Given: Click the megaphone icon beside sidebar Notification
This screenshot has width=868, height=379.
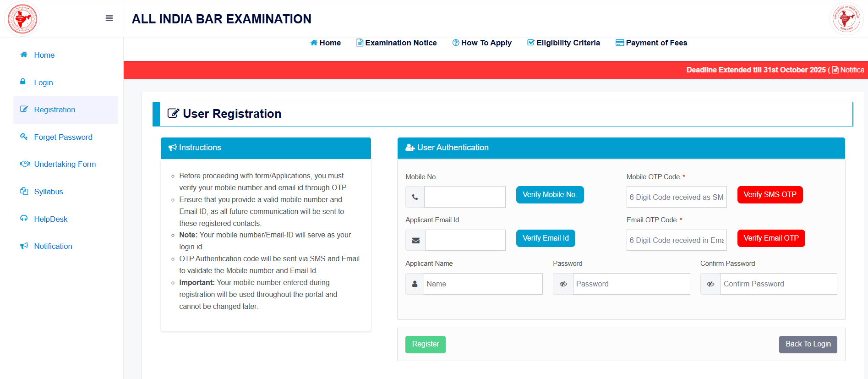Looking at the screenshot, I should pyautogui.click(x=24, y=246).
